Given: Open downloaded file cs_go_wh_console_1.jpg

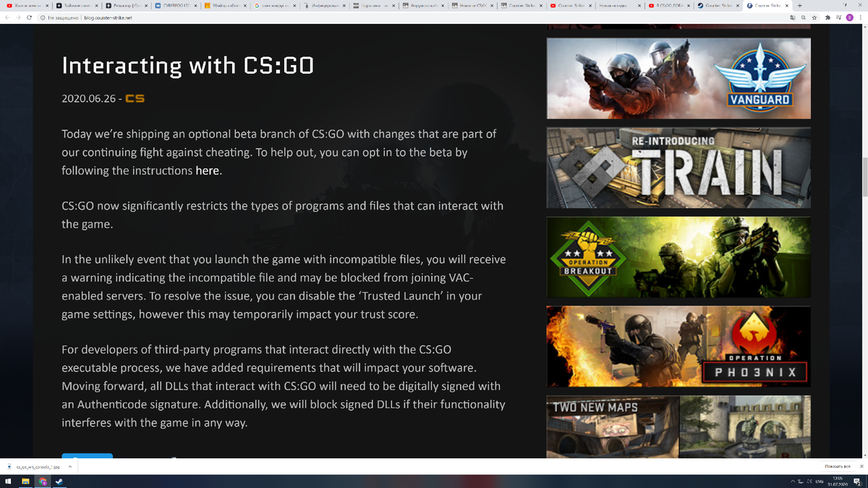Looking at the screenshot, I should coord(35,467).
